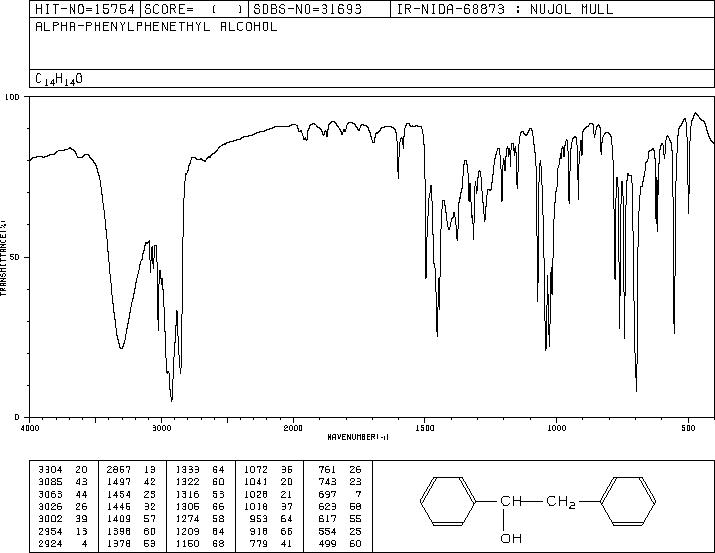This screenshot has height=553, width=715.
Task: Click peak table entry 1274
Action: pos(187,519)
